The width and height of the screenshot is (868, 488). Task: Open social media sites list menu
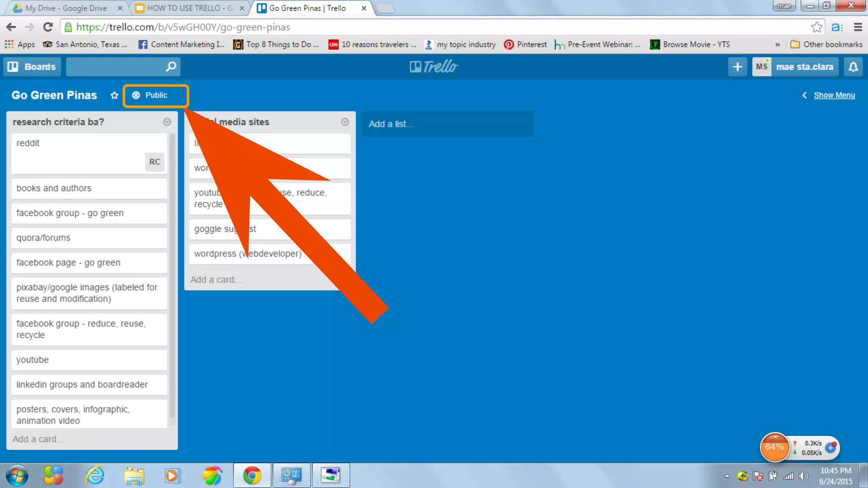pos(345,122)
